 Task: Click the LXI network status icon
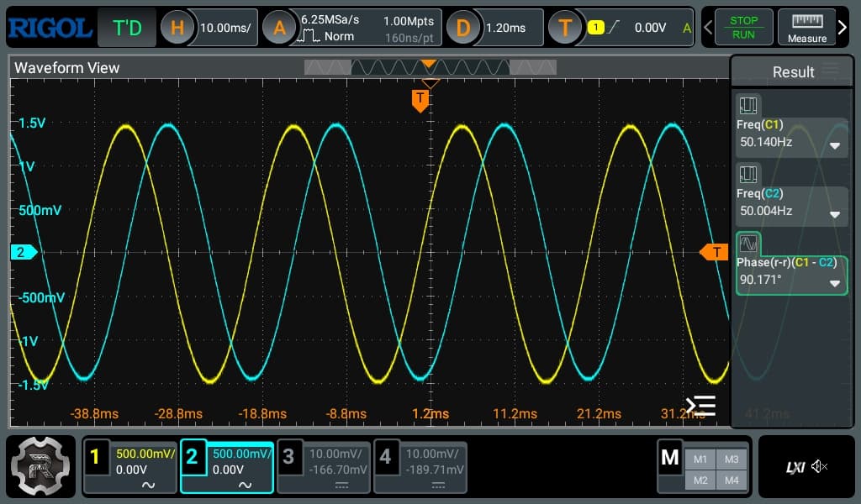point(795,465)
